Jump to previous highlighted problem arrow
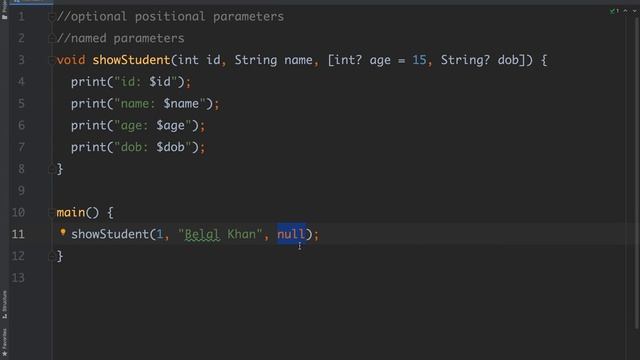 tap(625, 11)
